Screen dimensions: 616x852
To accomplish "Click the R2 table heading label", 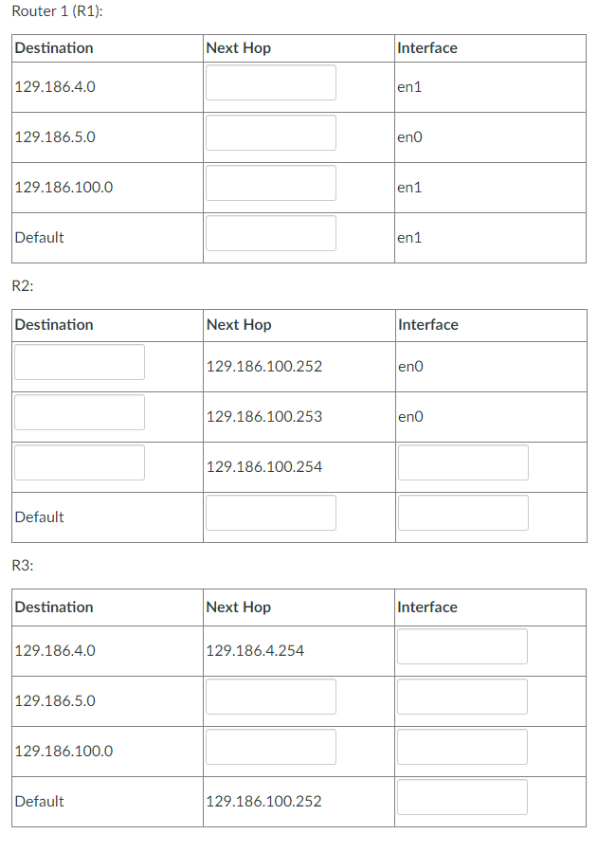I will tap(20, 285).
